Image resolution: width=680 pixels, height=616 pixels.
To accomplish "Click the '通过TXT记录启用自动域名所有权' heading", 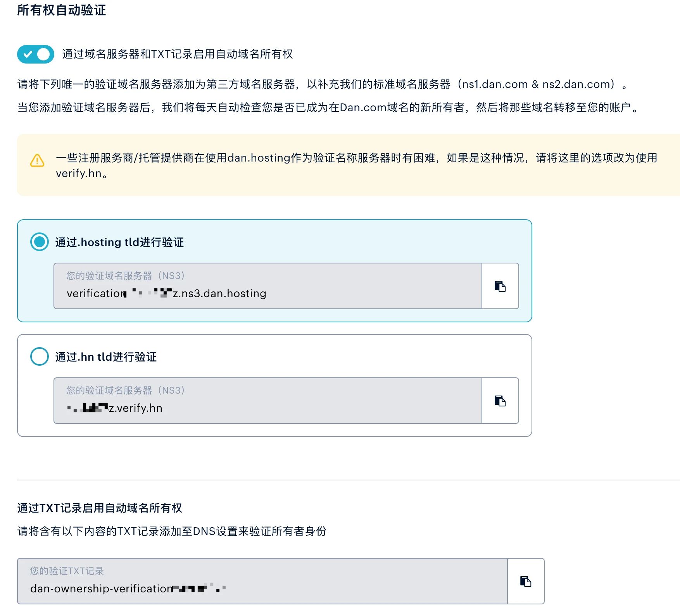I will pos(100,508).
